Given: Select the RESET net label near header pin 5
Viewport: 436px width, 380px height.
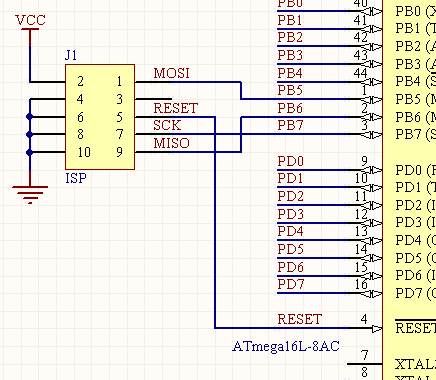Looking at the screenshot, I should click(x=176, y=108).
